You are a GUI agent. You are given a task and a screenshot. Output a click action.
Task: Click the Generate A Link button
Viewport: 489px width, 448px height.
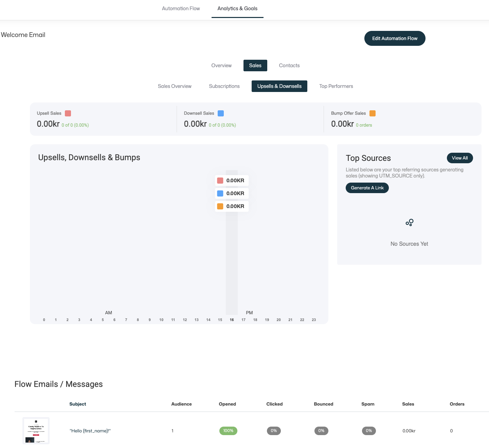[367, 188]
